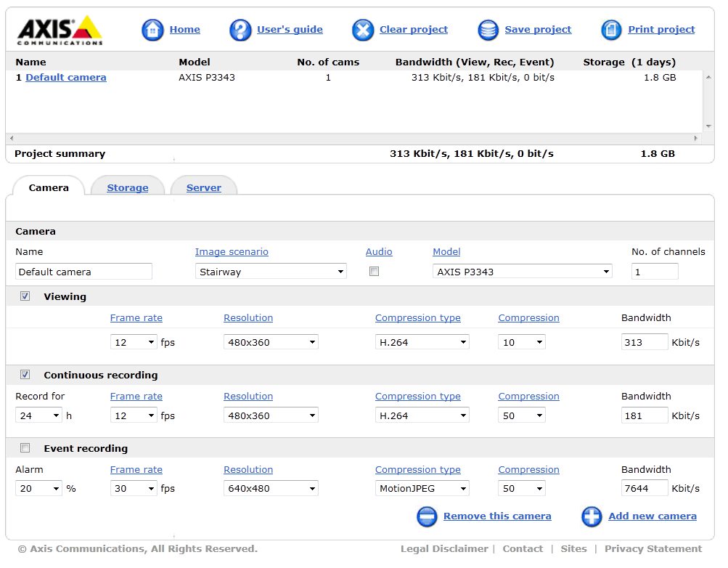
Task: Click camera list scrollbar up arrow
Action: [708, 77]
